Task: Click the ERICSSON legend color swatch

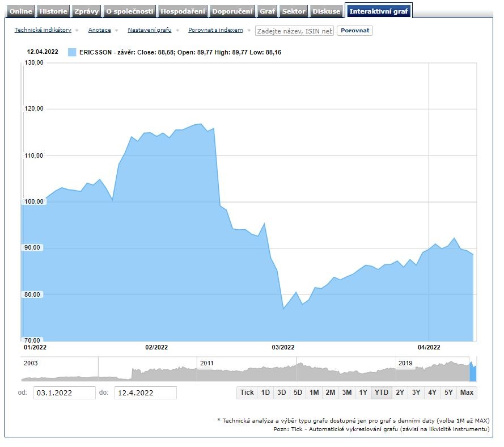Action: 72,52
